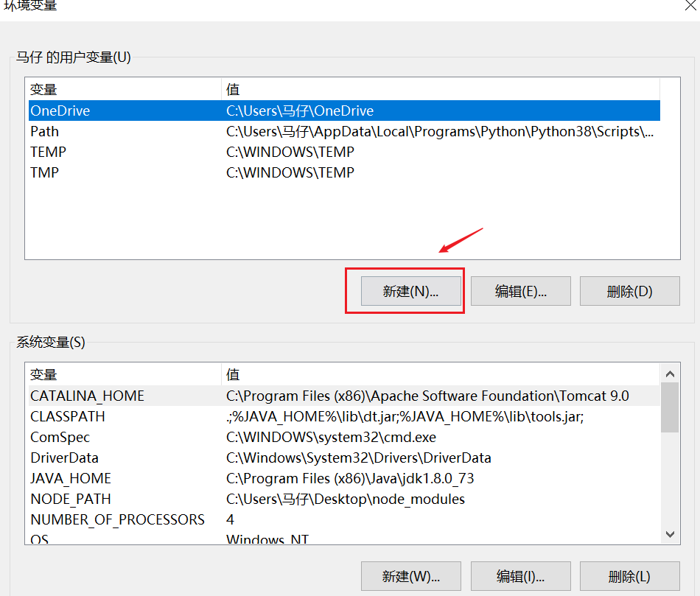
Task: Click the system variables 新建(W)... button
Action: click(410, 575)
